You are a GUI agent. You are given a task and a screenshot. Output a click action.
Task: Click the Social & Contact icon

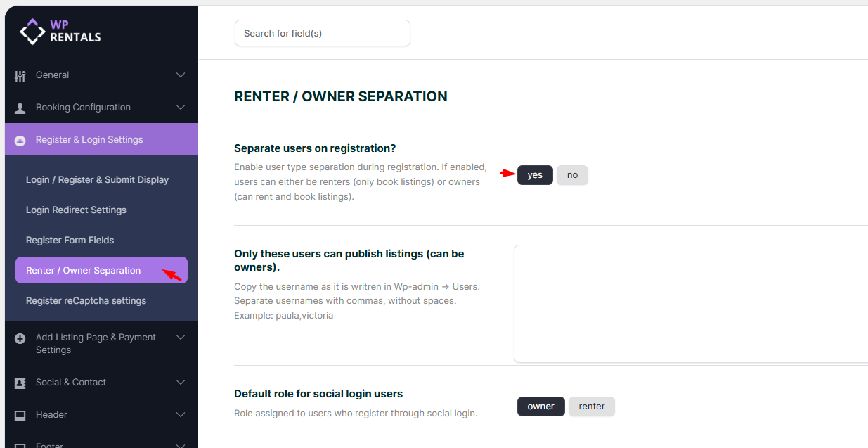pyautogui.click(x=20, y=383)
